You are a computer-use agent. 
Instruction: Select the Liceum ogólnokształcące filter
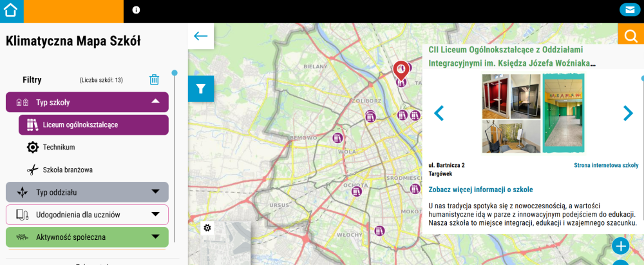[93, 124]
